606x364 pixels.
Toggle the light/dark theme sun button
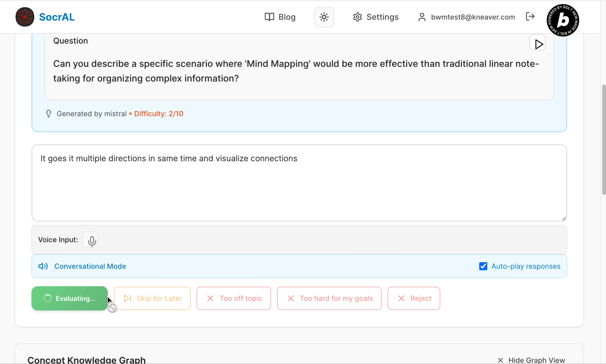324,17
